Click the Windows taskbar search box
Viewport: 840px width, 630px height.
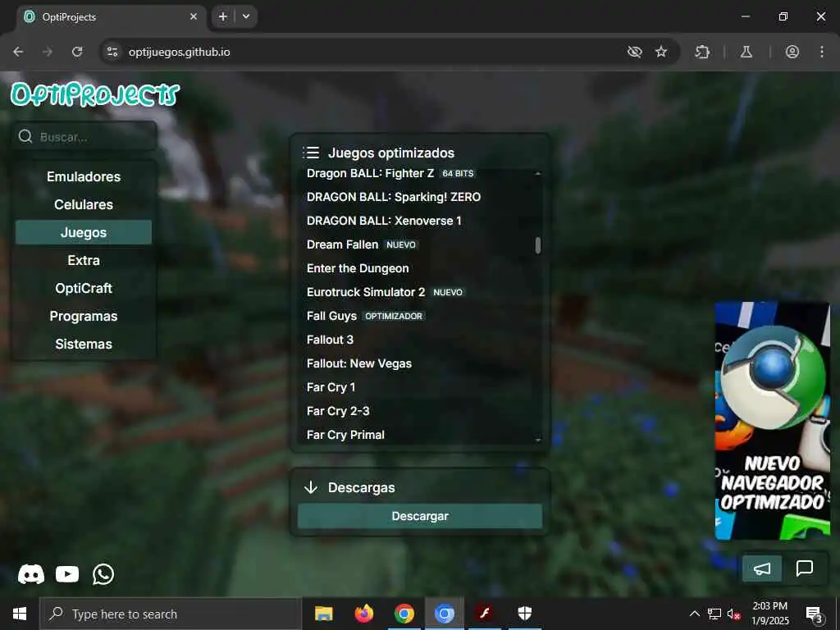[171, 614]
